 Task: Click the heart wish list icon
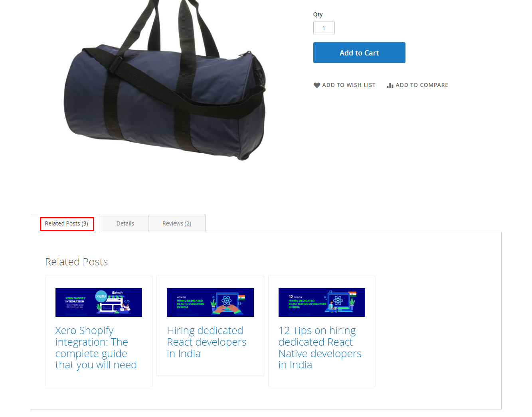(316, 85)
